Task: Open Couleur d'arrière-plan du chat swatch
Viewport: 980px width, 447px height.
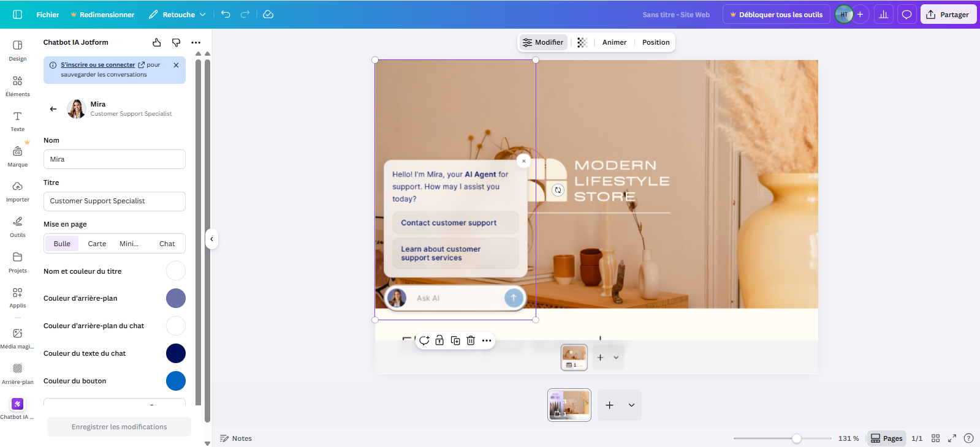Action: pyautogui.click(x=176, y=326)
